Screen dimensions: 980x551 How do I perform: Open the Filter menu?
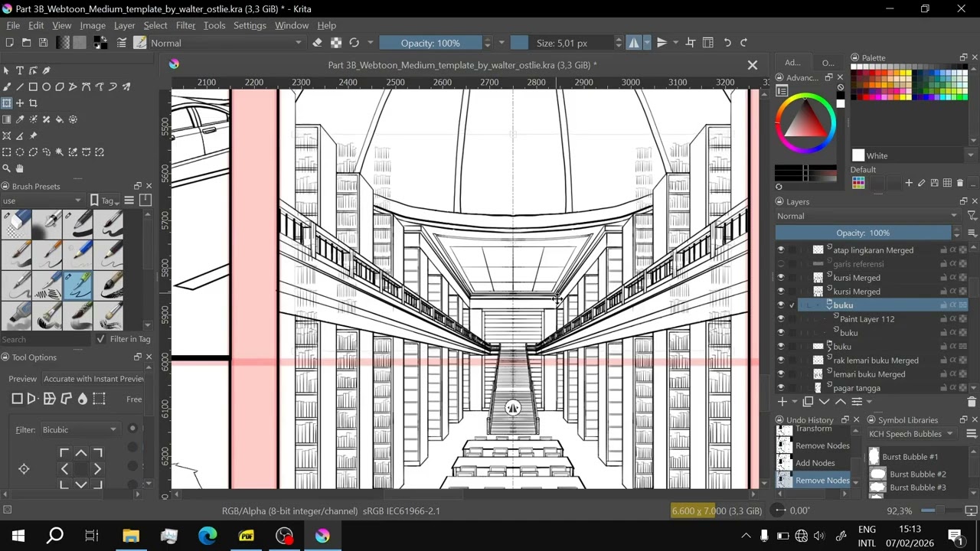coord(185,25)
